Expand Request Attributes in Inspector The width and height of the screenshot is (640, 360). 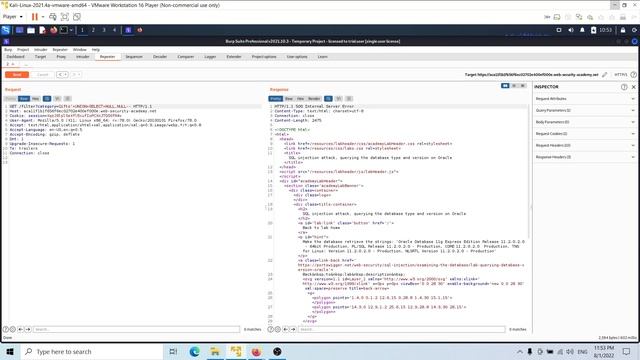coord(585,99)
